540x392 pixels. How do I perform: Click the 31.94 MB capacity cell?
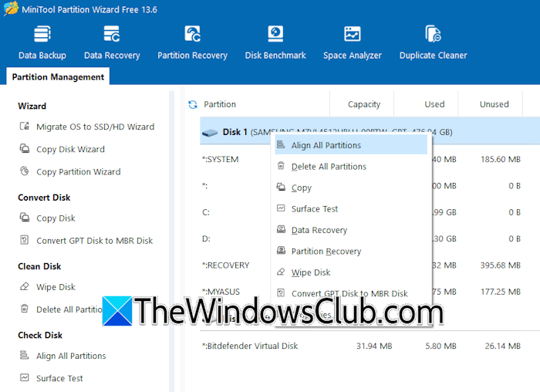click(374, 346)
